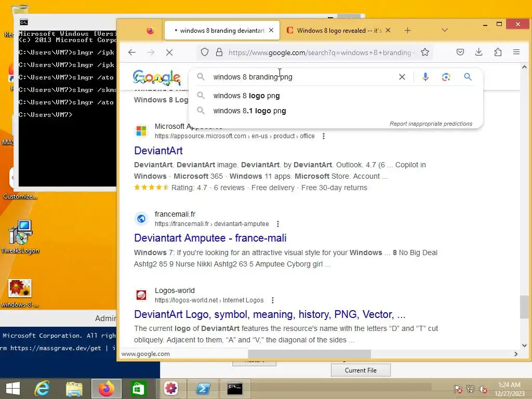Click Report inappropriate predictions link
Viewport: 532px width, 399px height.
pos(431,124)
